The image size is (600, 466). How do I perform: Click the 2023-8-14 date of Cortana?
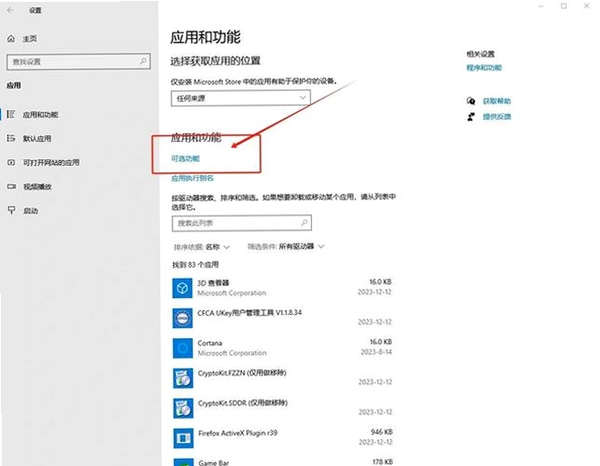[376, 352]
